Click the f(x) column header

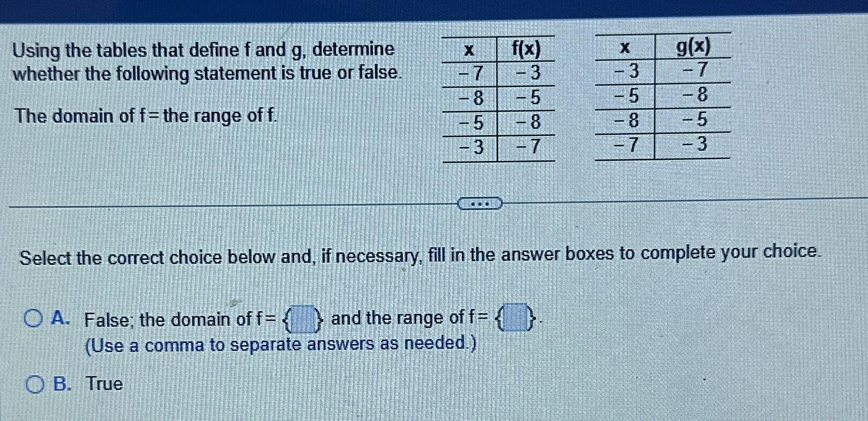(528, 48)
